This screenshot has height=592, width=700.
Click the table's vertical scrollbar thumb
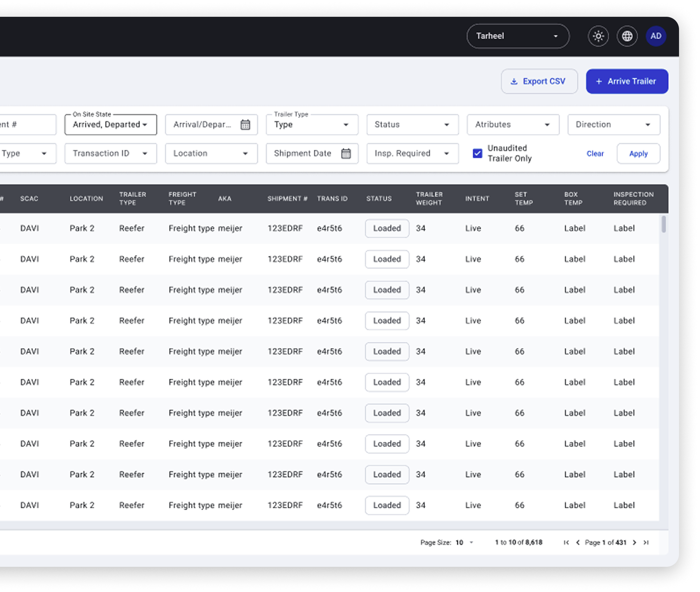coord(663,224)
